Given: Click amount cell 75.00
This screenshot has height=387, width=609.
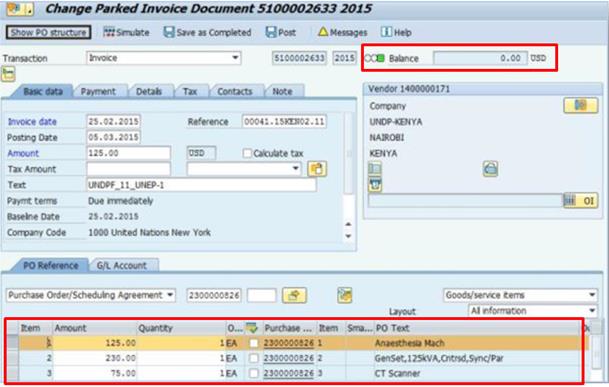Looking at the screenshot, I should (x=95, y=373).
